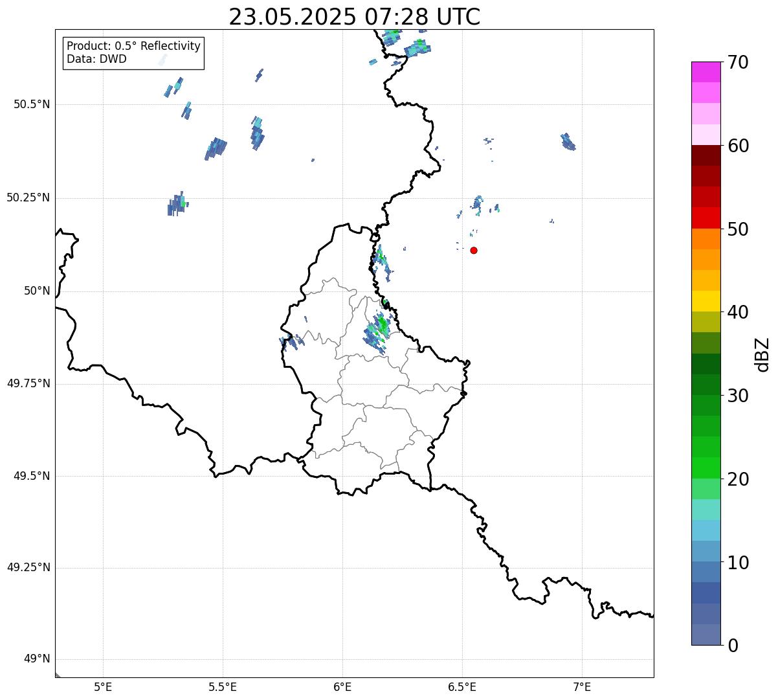Click the latitude label "49°N"

(x=37, y=659)
